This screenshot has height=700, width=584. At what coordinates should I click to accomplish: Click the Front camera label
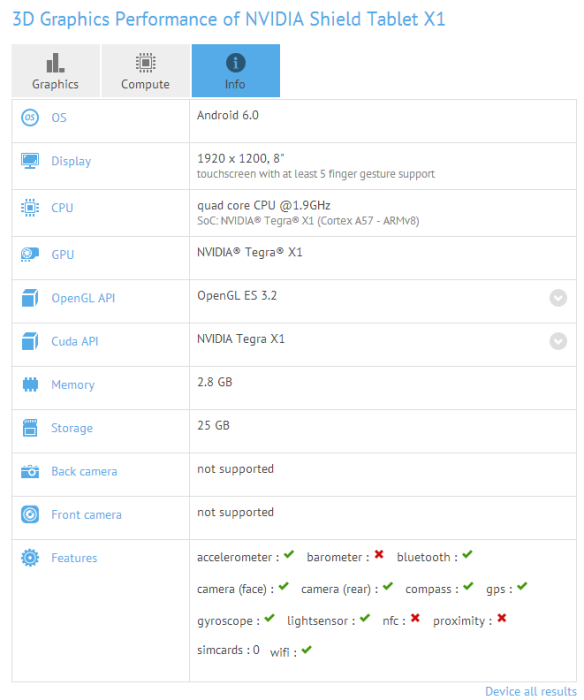coord(86,515)
